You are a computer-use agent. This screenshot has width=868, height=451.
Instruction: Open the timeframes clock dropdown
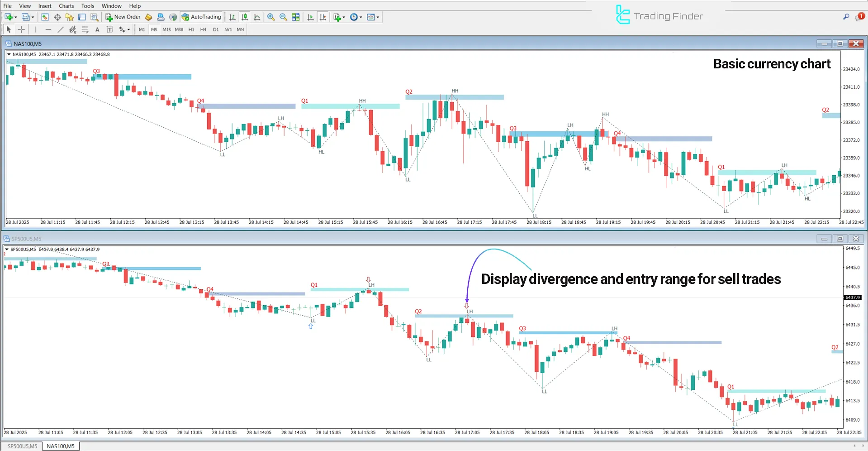click(356, 17)
